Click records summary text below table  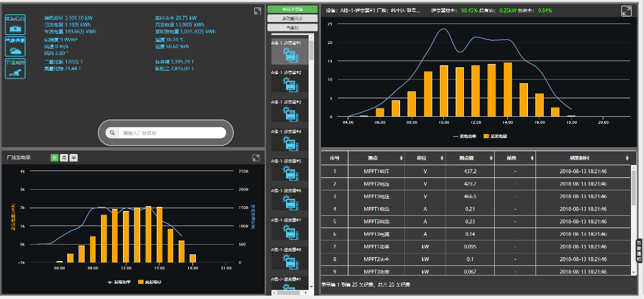(x=366, y=285)
